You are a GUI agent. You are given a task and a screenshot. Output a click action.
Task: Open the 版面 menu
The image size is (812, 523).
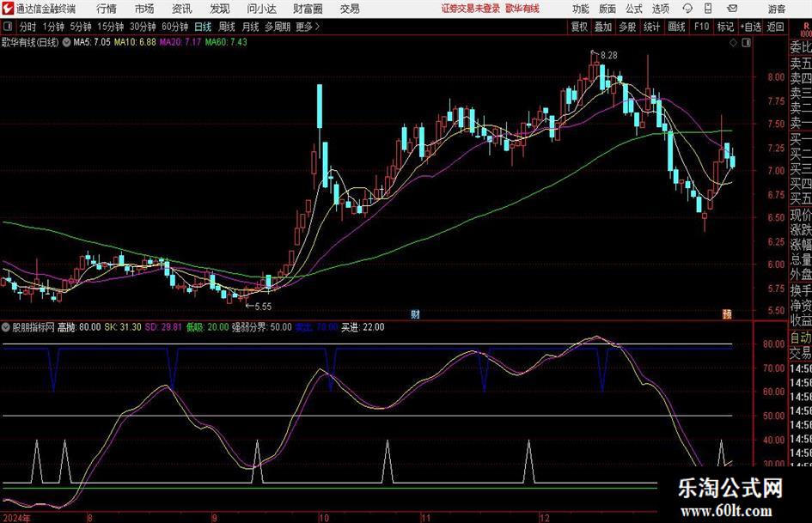tap(607, 9)
